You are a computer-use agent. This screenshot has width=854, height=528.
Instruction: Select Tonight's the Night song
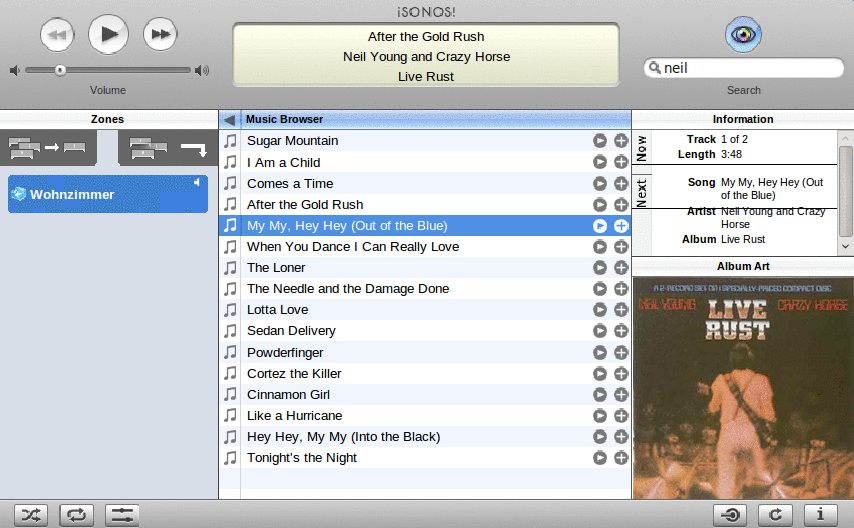point(302,458)
